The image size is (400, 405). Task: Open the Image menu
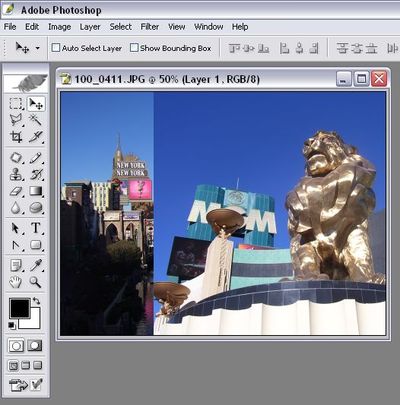pyautogui.click(x=59, y=27)
